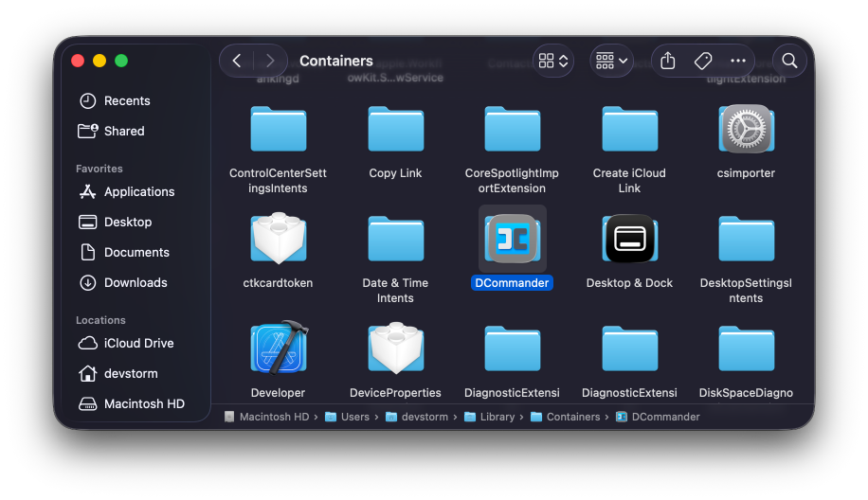Open the DeviceProperties plugin icon

click(395, 348)
